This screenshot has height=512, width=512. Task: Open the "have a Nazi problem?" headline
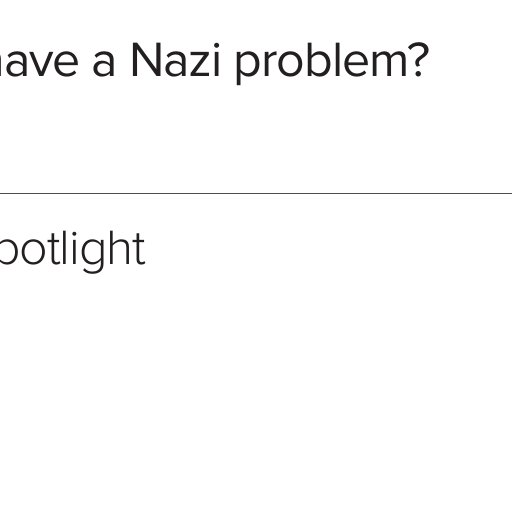pyautogui.click(x=213, y=62)
